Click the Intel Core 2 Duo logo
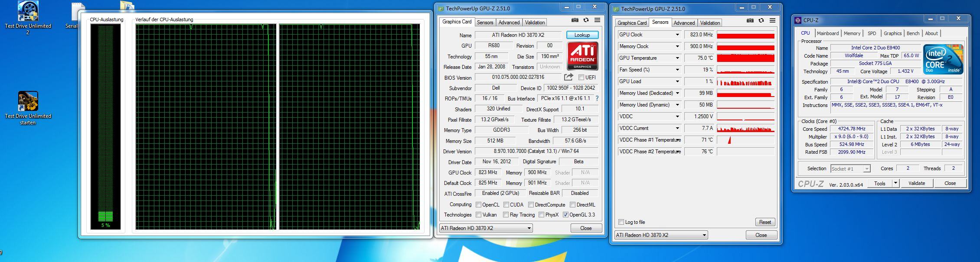Screen dimensions: 980x262 (x=943, y=59)
